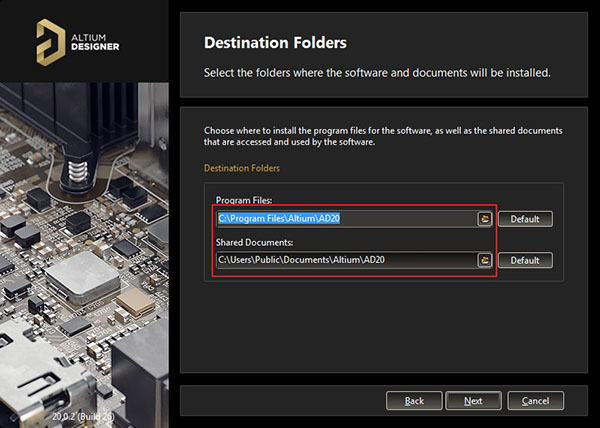The width and height of the screenshot is (600, 428).
Task: Cancel the Altium Designer installation
Action: coord(535,400)
